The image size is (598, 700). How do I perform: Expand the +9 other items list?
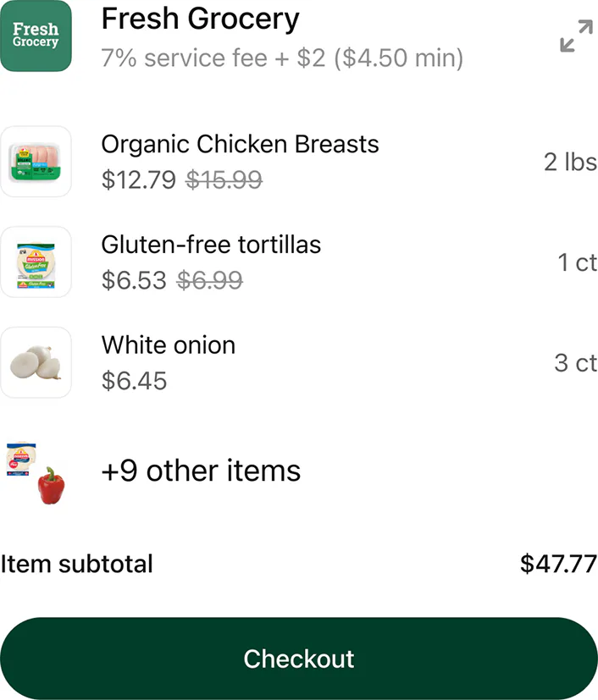pyautogui.click(x=202, y=471)
